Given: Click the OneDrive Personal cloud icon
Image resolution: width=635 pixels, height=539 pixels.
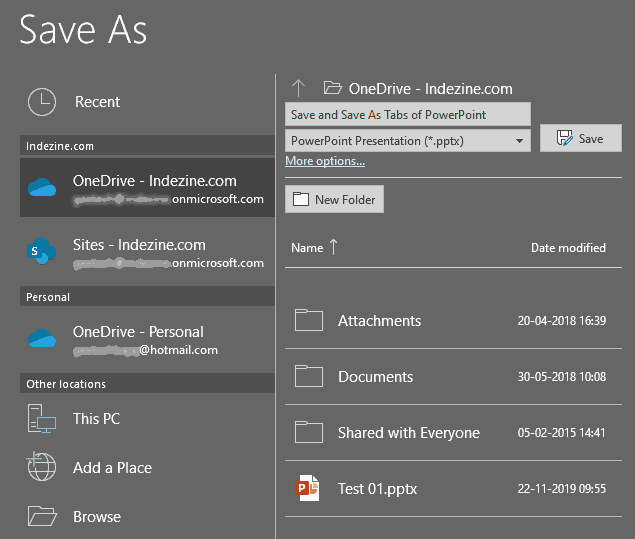Looking at the screenshot, I should pyautogui.click(x=42, y=338).
